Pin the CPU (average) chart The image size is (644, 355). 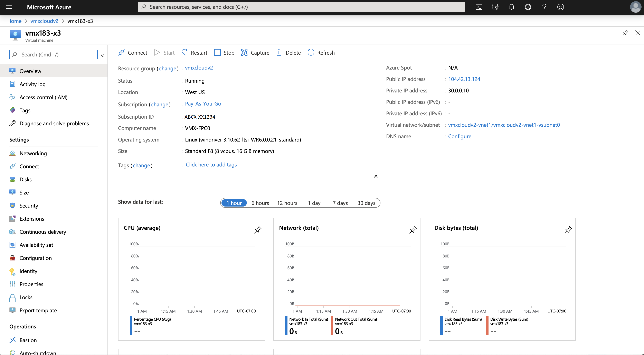click(258, 230)
